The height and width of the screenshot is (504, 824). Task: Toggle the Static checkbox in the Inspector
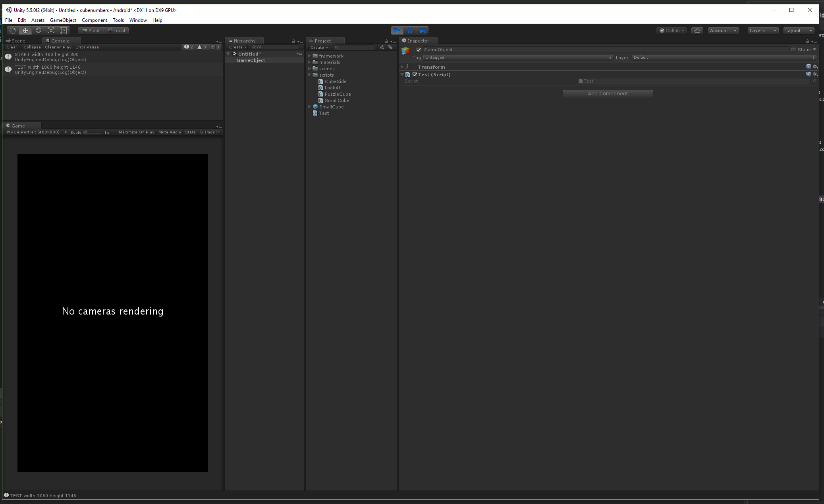pos(794,49)
